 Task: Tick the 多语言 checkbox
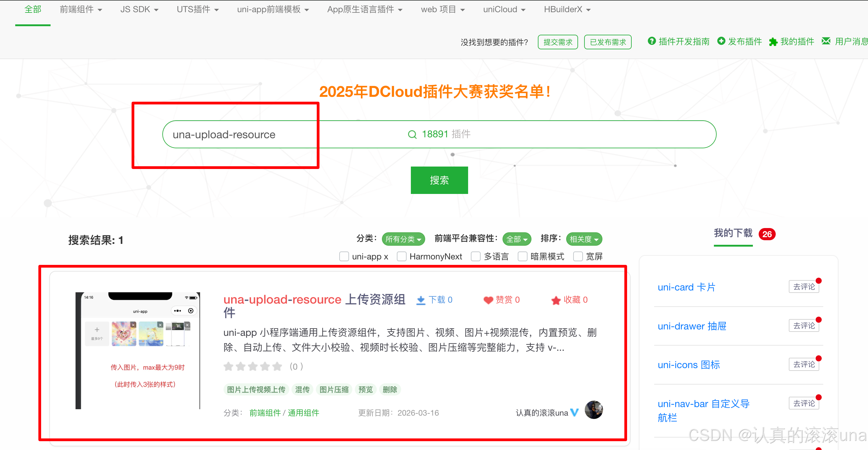pyautogui.click(x=476, y=256)
